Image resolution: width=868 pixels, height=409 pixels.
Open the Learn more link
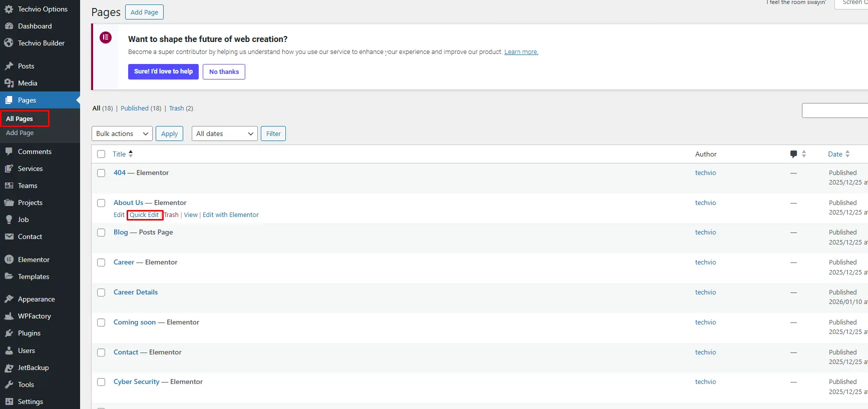click(521, 52)
